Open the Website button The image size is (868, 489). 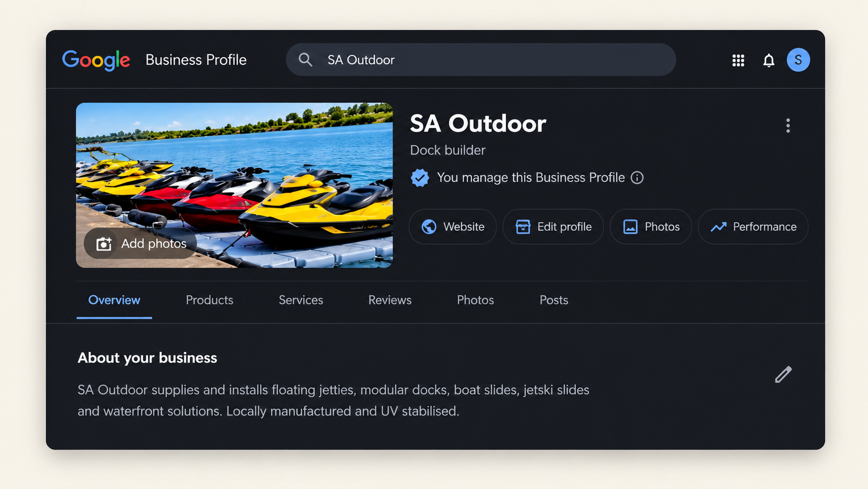pyautogui.click(x=453, y=227)
